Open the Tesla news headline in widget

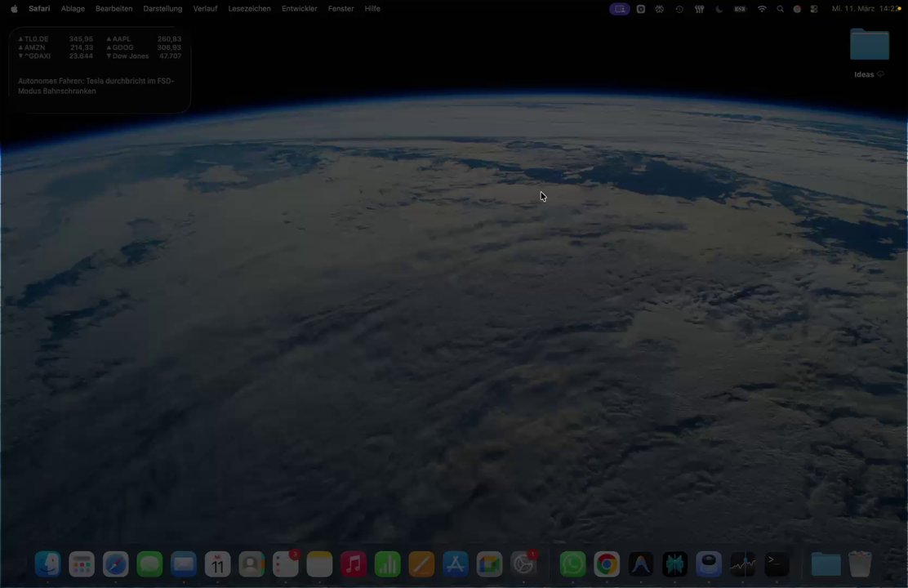(x=96, y=86)
